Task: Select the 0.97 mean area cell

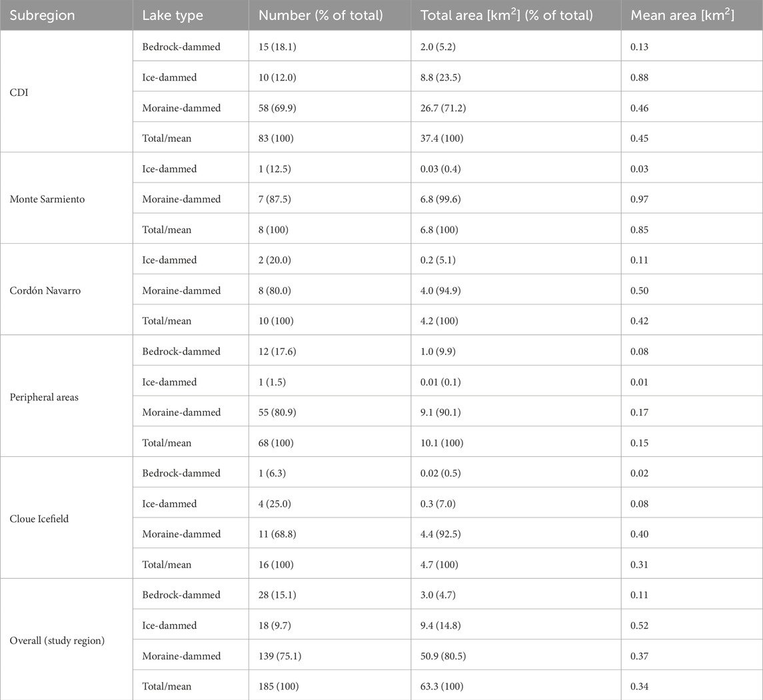Action: tap(640, 199)
